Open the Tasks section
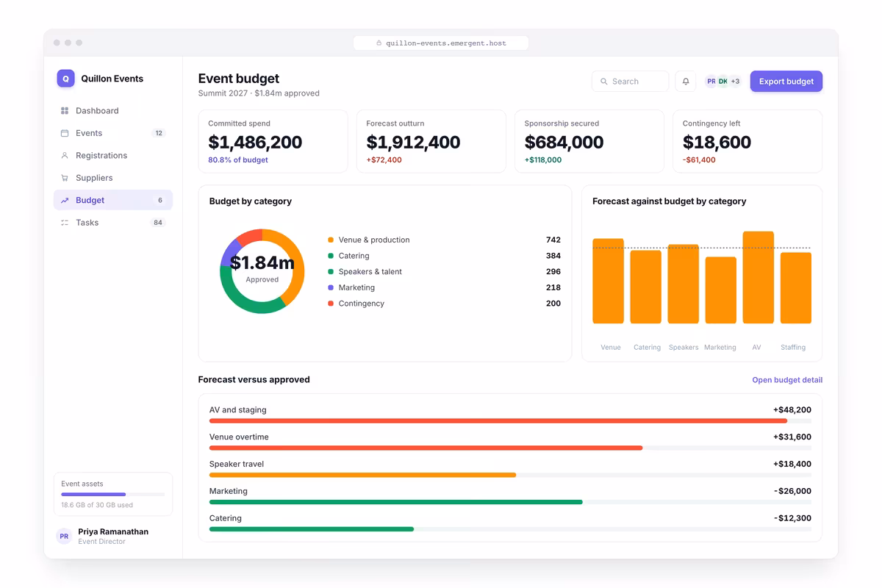Screen dimensions: 882x588 (x=113, y=223)
